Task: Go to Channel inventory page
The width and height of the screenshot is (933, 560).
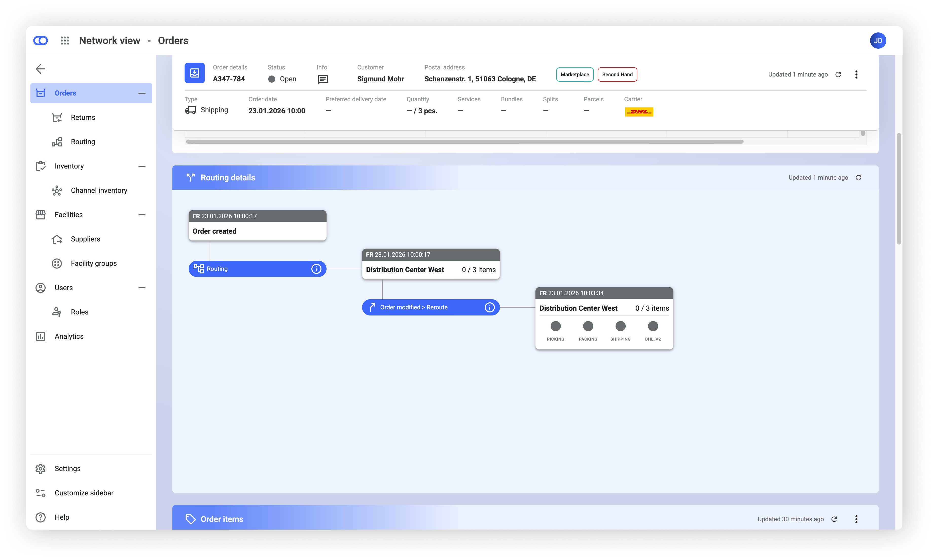Action: pos(99,190)
